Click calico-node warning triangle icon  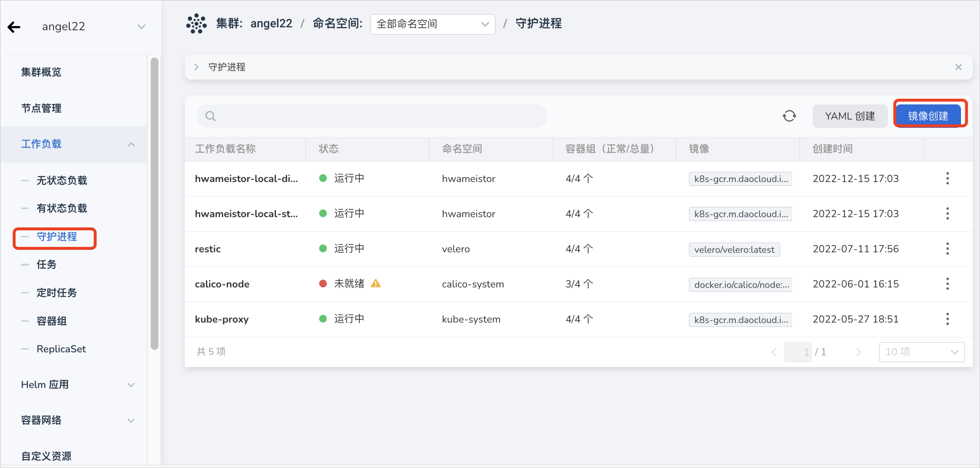point(375,284)
